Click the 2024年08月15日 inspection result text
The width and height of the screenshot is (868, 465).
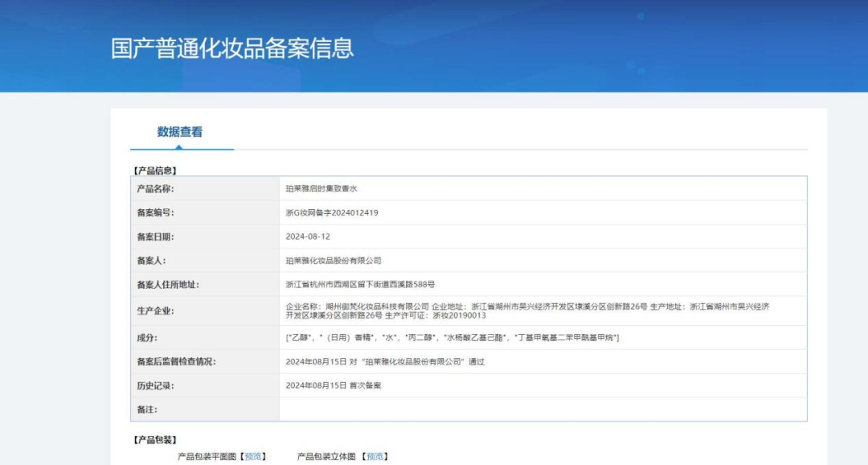point(385,361)
